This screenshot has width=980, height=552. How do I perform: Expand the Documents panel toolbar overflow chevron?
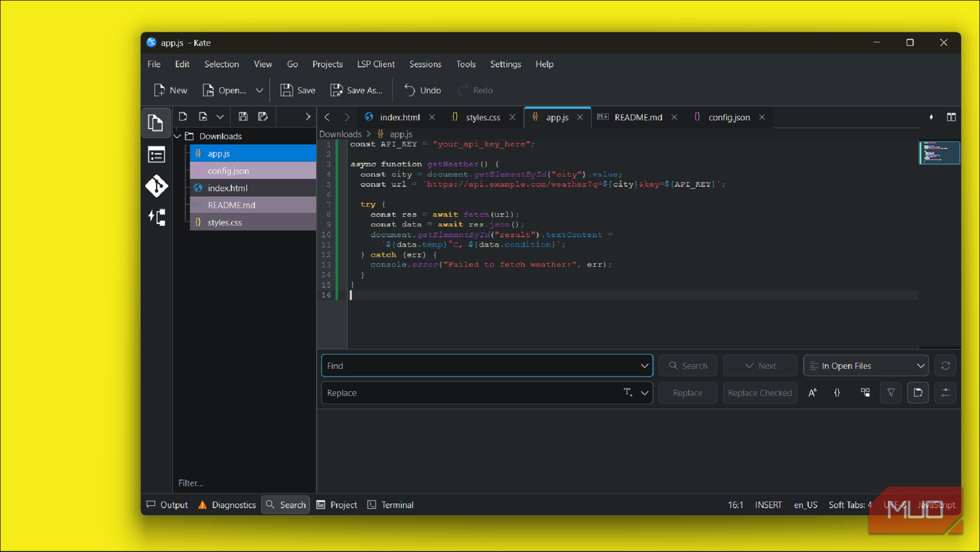(x=307, y=117)
